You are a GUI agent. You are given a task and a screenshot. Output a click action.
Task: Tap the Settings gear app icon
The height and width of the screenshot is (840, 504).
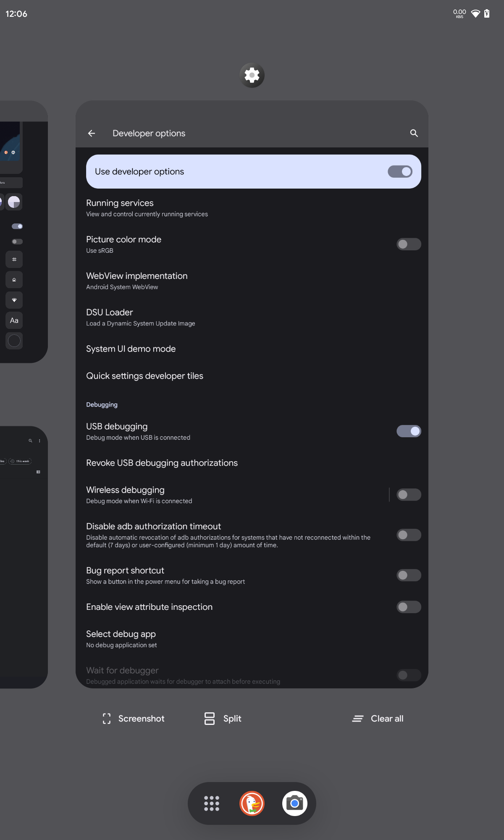[x=252, y=76]
